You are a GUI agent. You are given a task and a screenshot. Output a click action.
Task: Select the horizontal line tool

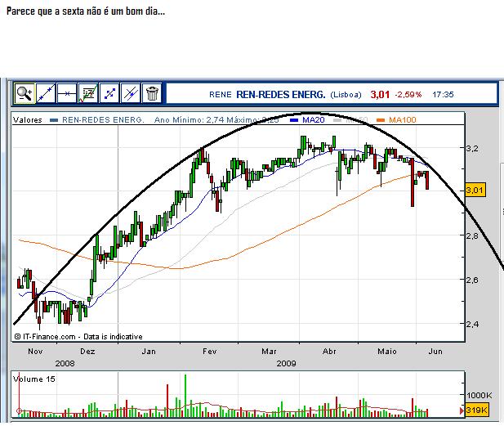pyautogui.click(x=66, y=93)
